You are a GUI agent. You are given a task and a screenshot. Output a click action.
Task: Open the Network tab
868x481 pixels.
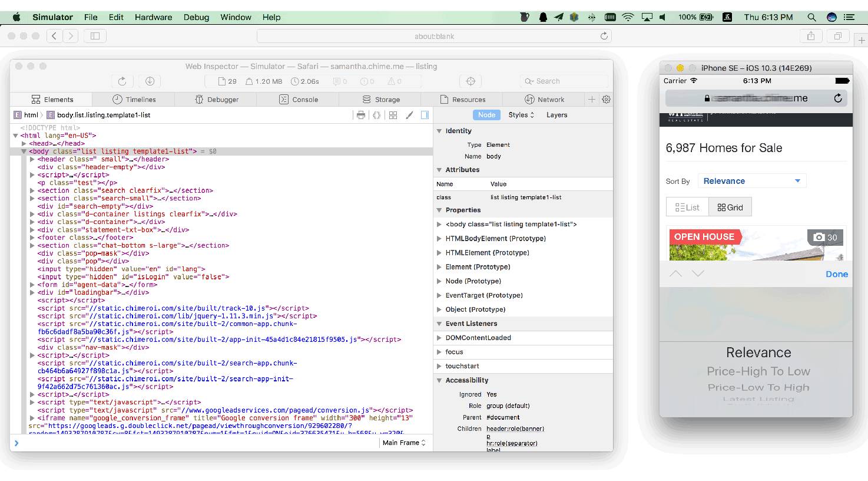(x=544, y=100)
